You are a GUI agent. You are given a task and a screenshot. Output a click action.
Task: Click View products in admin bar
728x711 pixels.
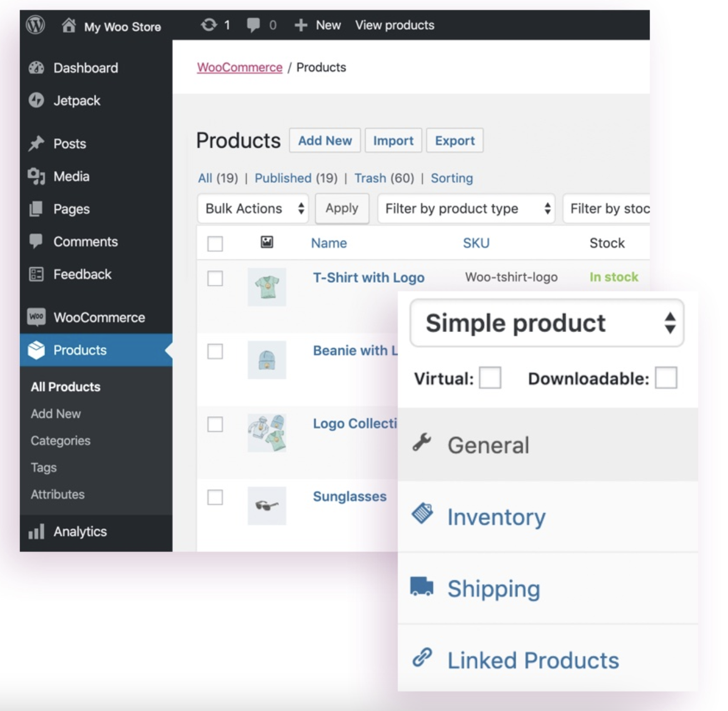pos(395,25)
